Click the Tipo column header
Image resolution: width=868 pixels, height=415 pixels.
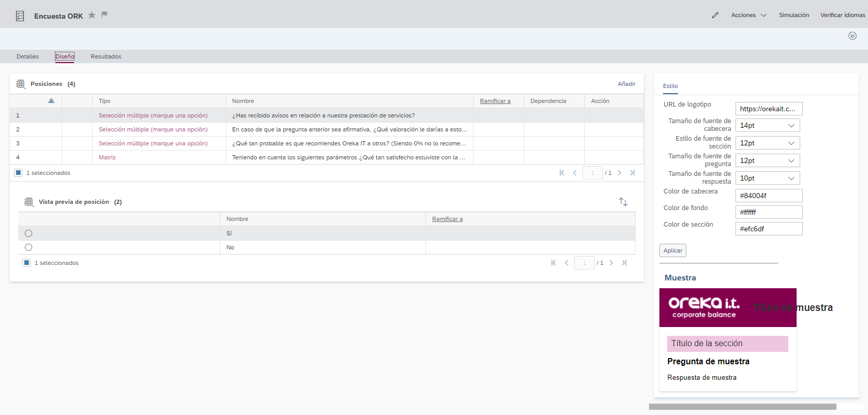(159, 101)
